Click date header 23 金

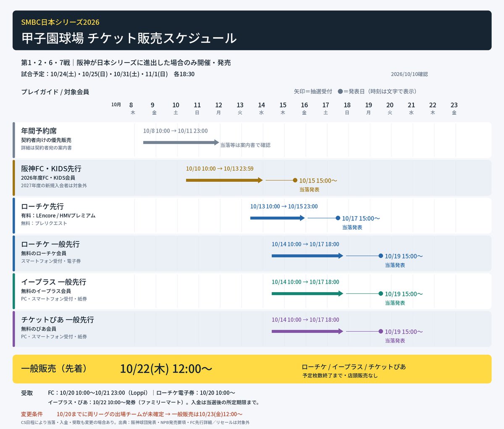[454, 108]
